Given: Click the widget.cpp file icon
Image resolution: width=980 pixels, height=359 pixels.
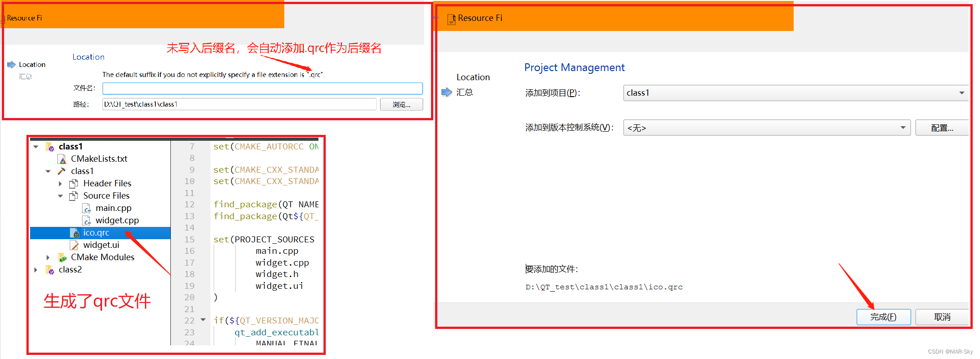Looking at the screenshot, I should (87, 221).
